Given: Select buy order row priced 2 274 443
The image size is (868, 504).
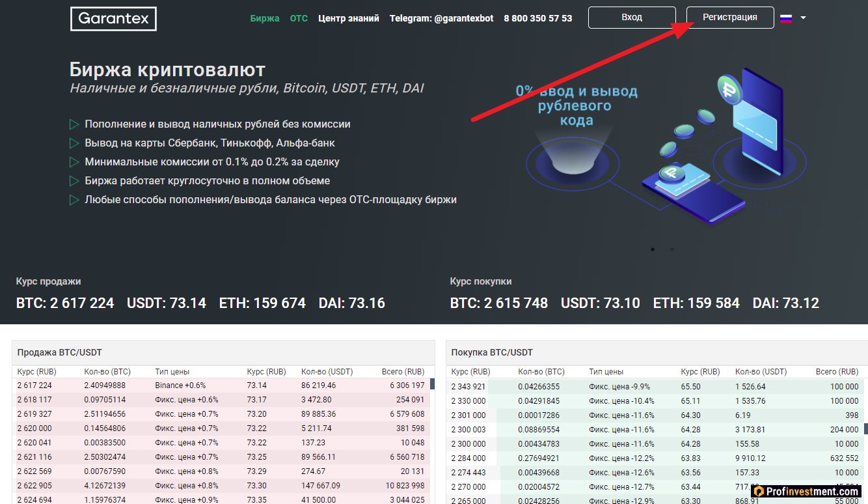Looking at the screenshot, I should tap(655, 473).
